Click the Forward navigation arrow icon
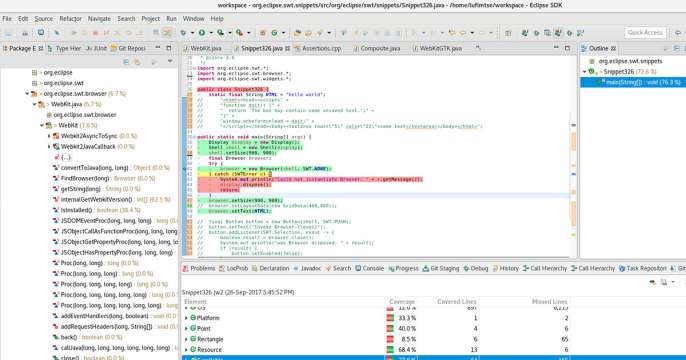 pos(482,33)
